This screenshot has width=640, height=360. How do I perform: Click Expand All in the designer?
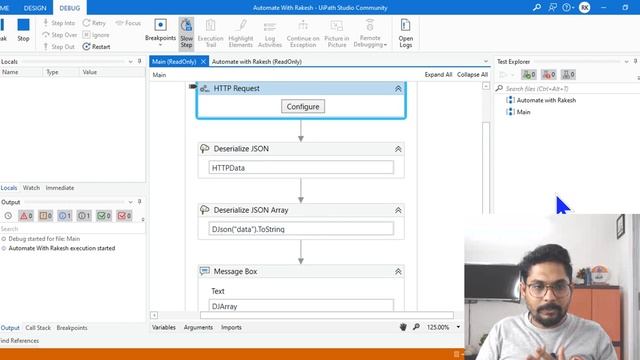coord(438,75)
